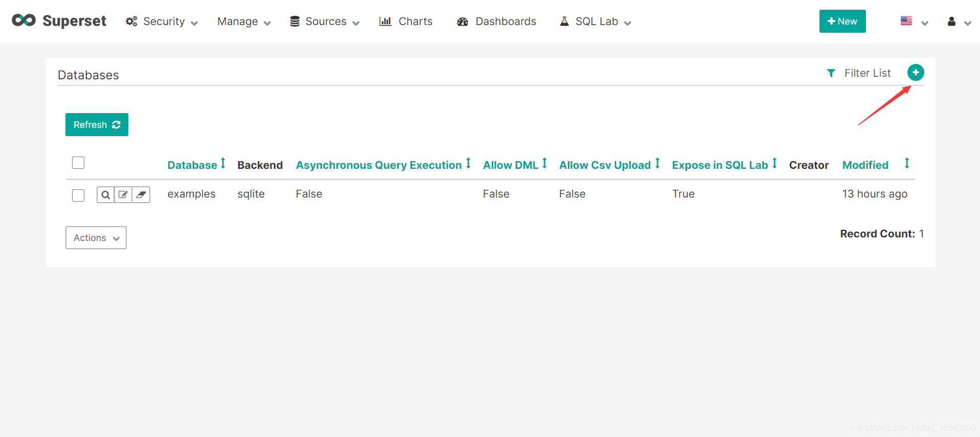Click the Refresh button
980x437 pixels.
pos(97,125)
